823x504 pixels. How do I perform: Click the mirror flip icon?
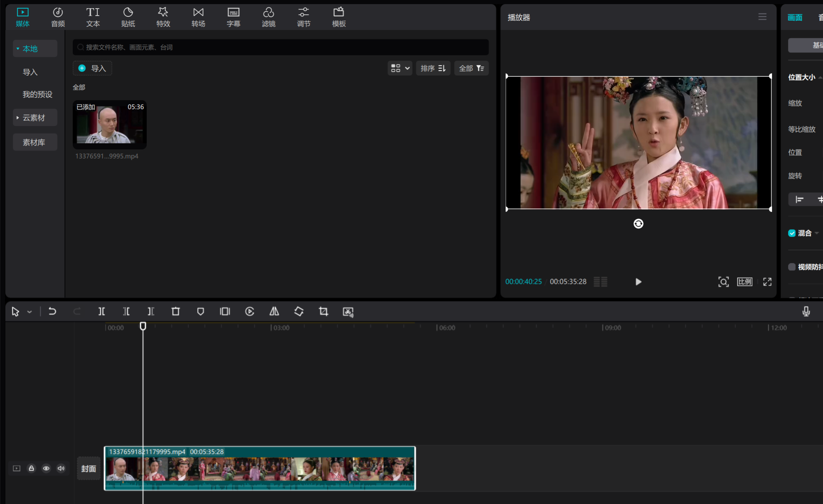[x=274, y=311]
